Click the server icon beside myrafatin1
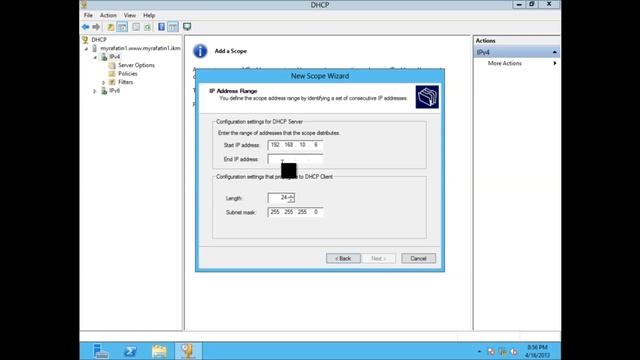640x360 pixels. pos(95,48)
